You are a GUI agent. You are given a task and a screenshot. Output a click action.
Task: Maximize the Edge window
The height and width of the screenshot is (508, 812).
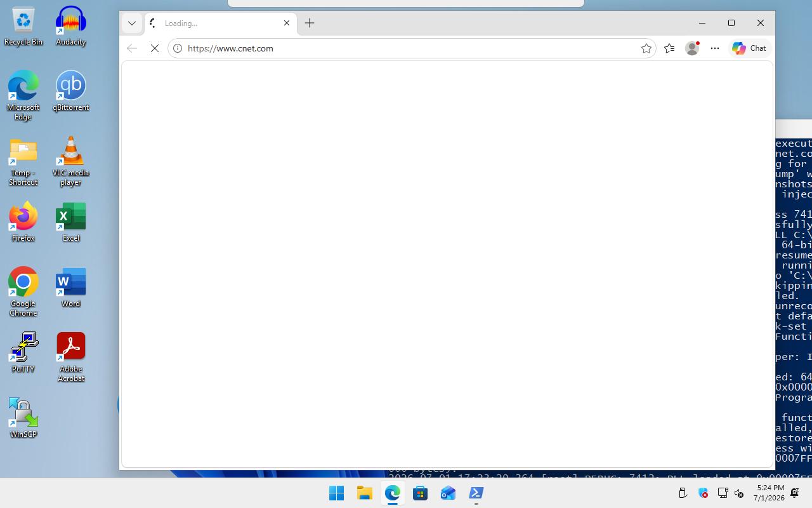click(x=731, y=23)
